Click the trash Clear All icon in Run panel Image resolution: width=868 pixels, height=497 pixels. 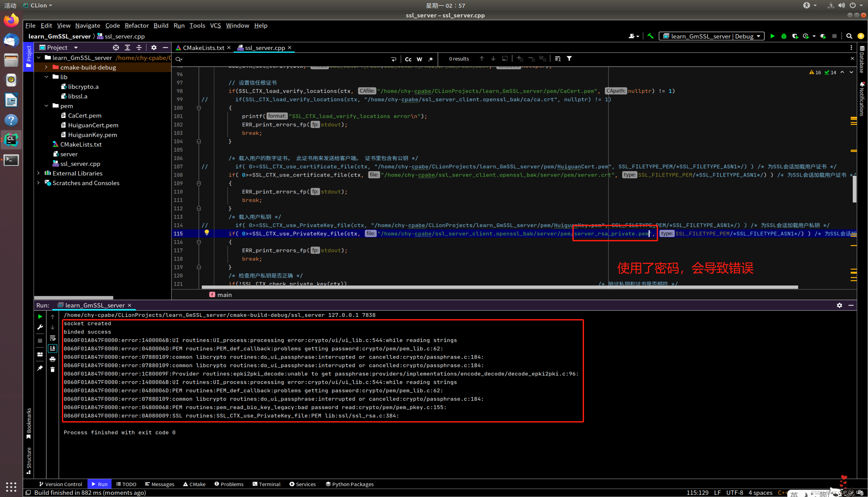click(53, 370)
